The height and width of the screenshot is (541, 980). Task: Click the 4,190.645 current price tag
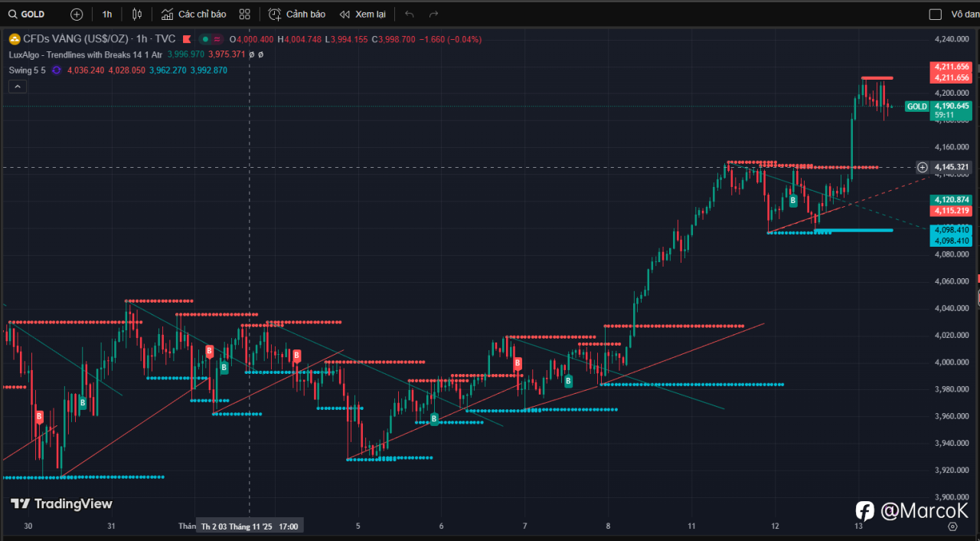point(952,107)
